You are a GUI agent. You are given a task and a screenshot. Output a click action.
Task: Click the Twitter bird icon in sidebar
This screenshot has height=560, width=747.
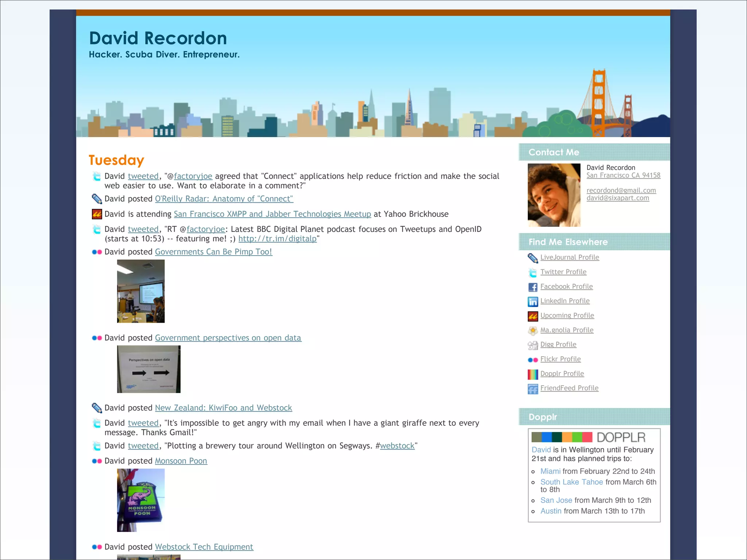533,272
